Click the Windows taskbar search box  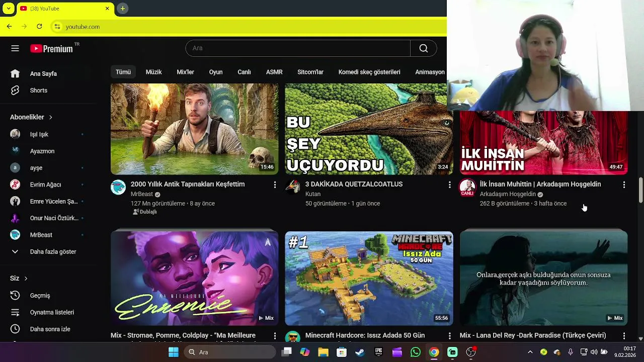point(229,352)
